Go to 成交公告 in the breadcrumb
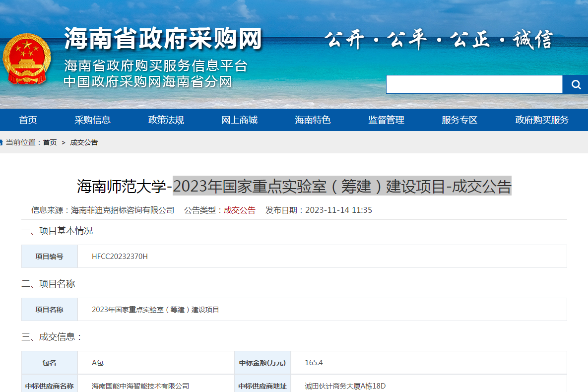The width and height of the screenshot is (588, 392). tap(84, 142)
